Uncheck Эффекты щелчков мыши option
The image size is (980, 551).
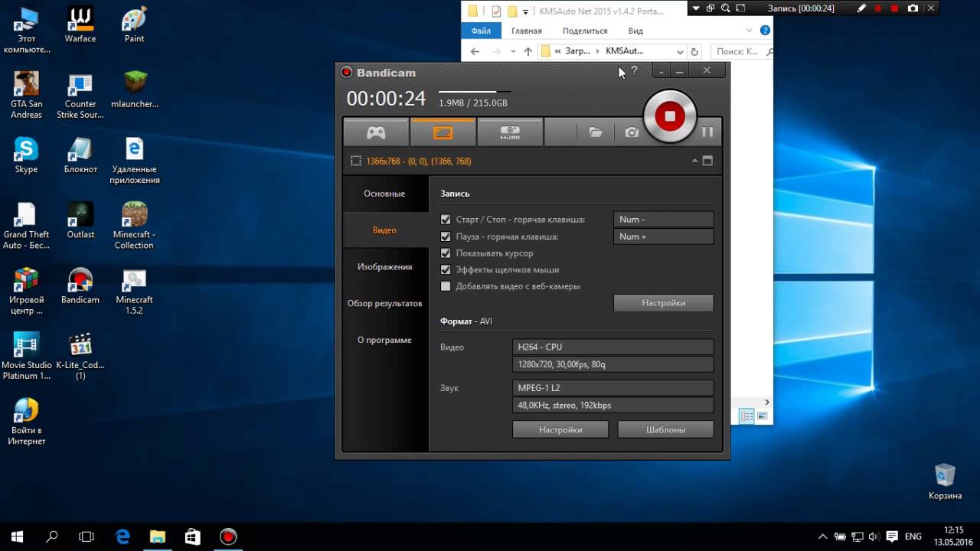[446, 270]
